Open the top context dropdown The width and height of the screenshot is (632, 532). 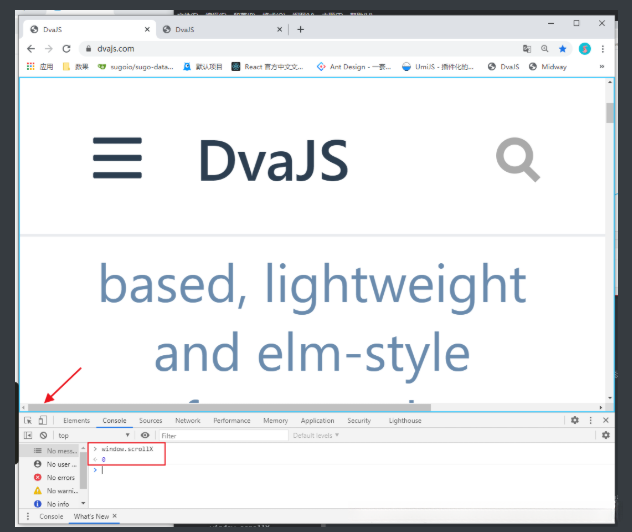click(x=94, y=435)
